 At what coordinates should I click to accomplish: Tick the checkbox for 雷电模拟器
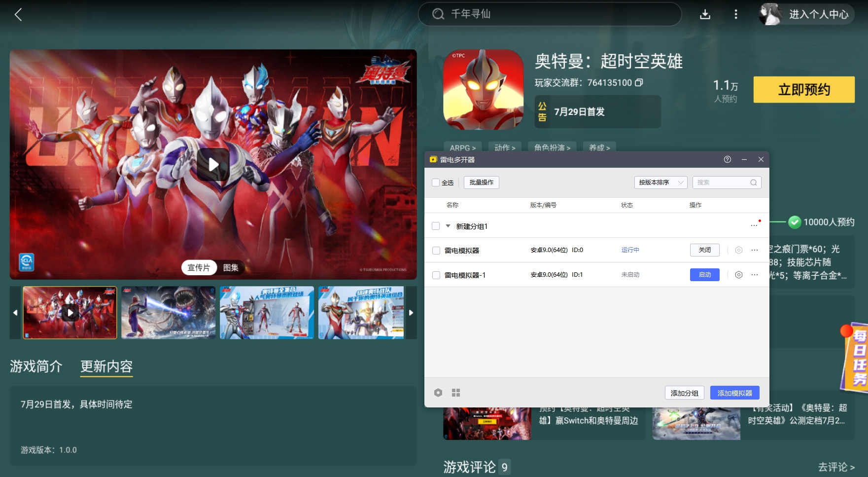(x=436, y=251)
